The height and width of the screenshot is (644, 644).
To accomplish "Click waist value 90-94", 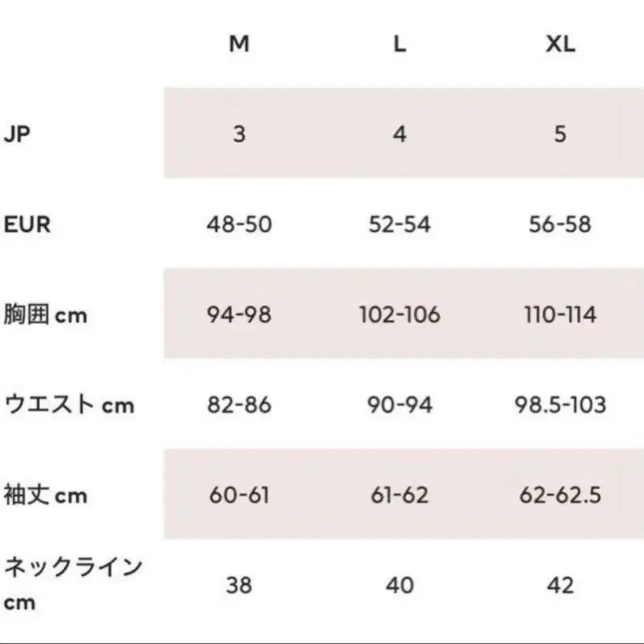I will [x=400, y=405].
